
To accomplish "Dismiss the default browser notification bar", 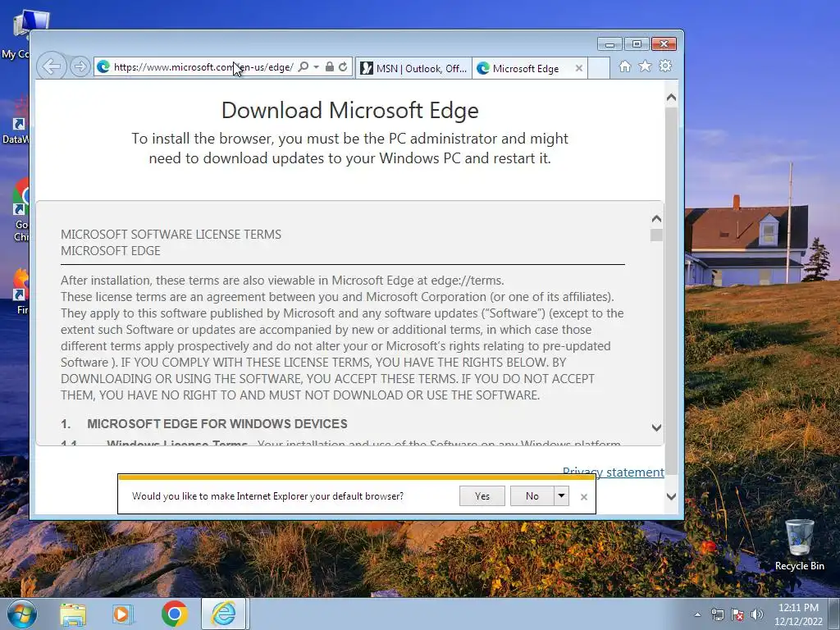I will [584, 496].
